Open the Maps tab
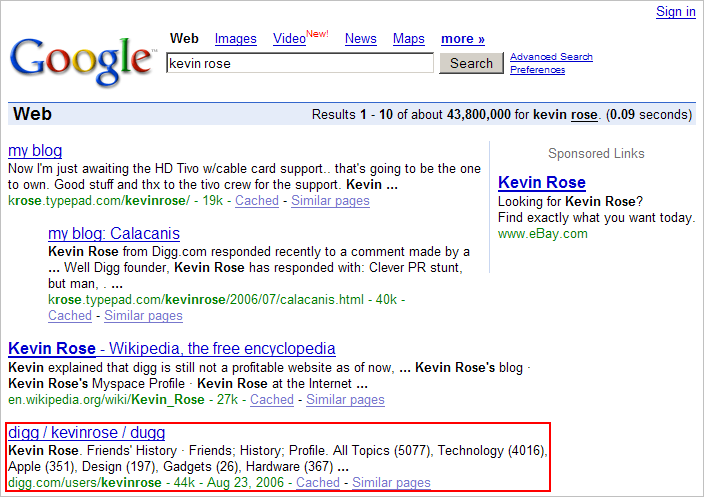This screenshot has height=497, width=704. (x=409, y=39)
